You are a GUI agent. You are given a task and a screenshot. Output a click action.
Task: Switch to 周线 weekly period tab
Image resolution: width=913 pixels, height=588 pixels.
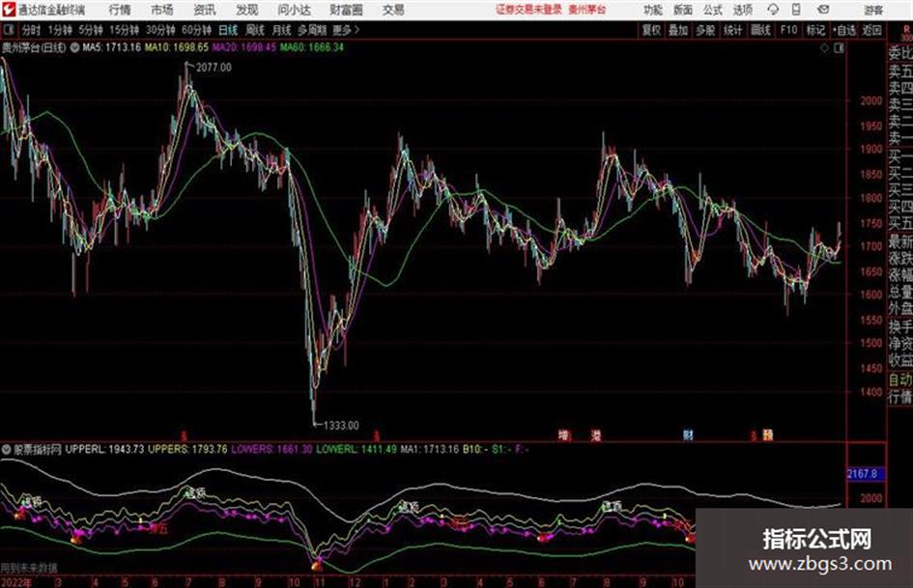[254, 30]
